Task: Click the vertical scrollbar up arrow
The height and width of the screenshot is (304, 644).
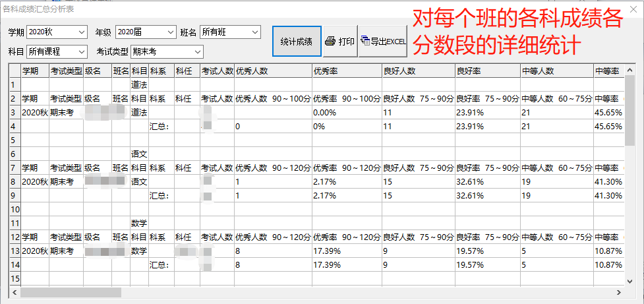Action: pos(629,71)
